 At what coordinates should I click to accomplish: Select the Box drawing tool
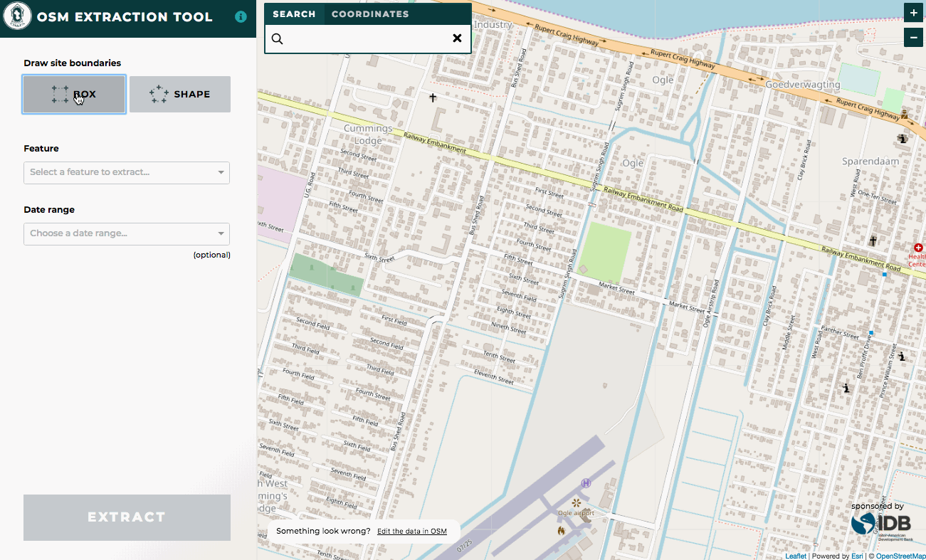[74, 94]
